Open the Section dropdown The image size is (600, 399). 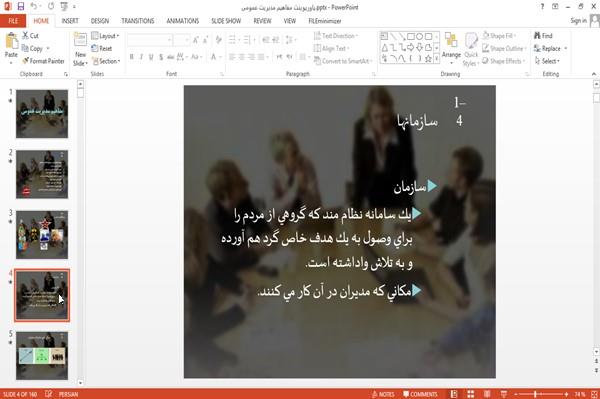(106, 61)
